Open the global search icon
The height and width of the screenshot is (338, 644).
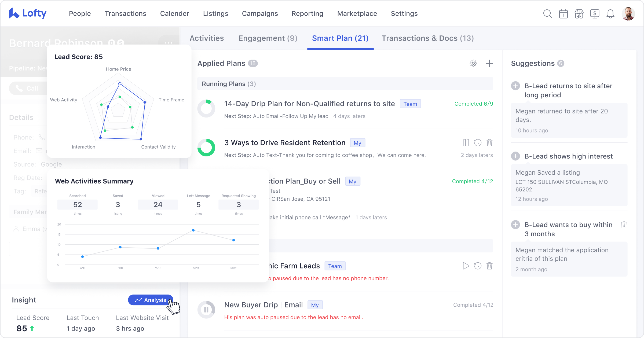click(x=547, y=14)
